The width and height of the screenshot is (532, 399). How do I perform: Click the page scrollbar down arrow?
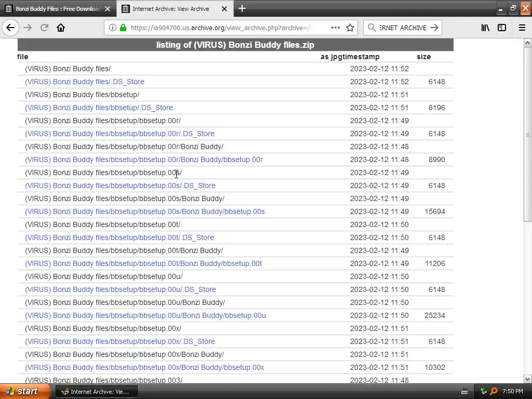(527, 379)
